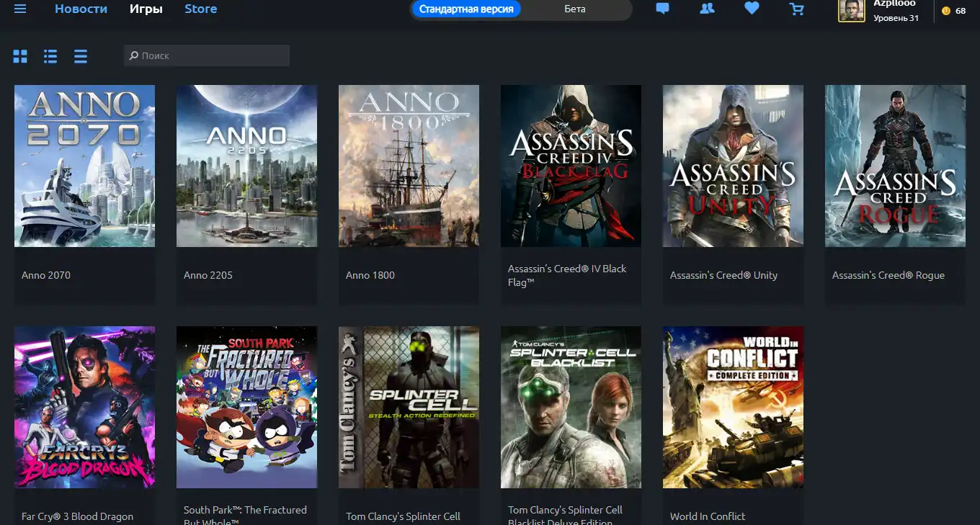Screen dimensions: 980x525
Task: Click the coin balance icon
Action: [x=946, y=11]
